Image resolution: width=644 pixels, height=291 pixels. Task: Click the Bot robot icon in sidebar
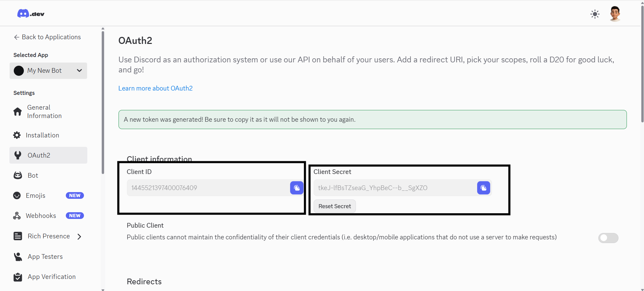pyautogui.click(x=17, y=175)
